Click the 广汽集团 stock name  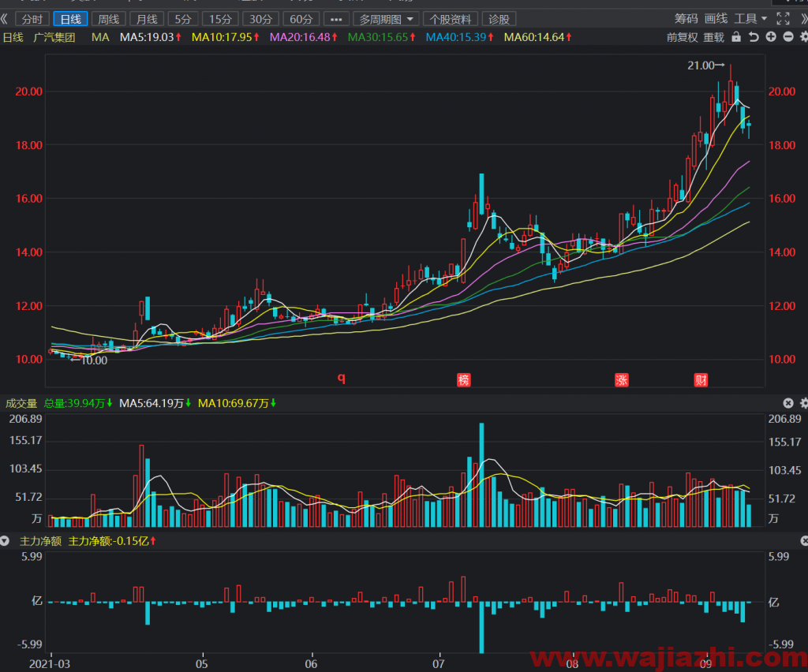tap(54, 37)
